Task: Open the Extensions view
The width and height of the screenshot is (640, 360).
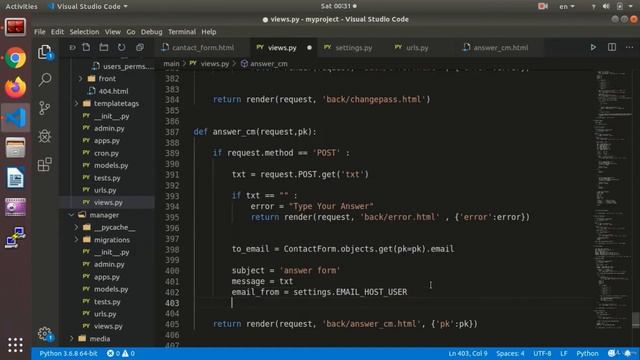Action: click(44, 164)
